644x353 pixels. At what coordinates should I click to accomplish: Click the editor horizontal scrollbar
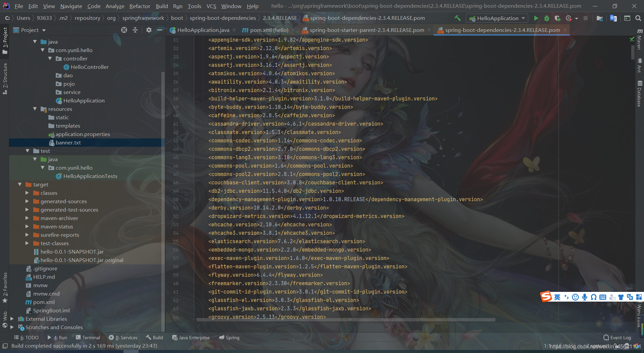346,320
